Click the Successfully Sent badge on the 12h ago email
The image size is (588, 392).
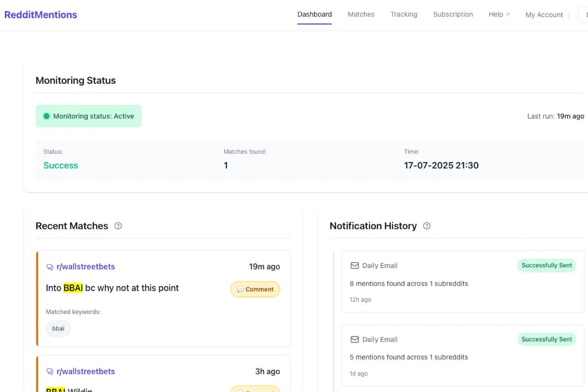pyautogui.click(x=546, y=265)
